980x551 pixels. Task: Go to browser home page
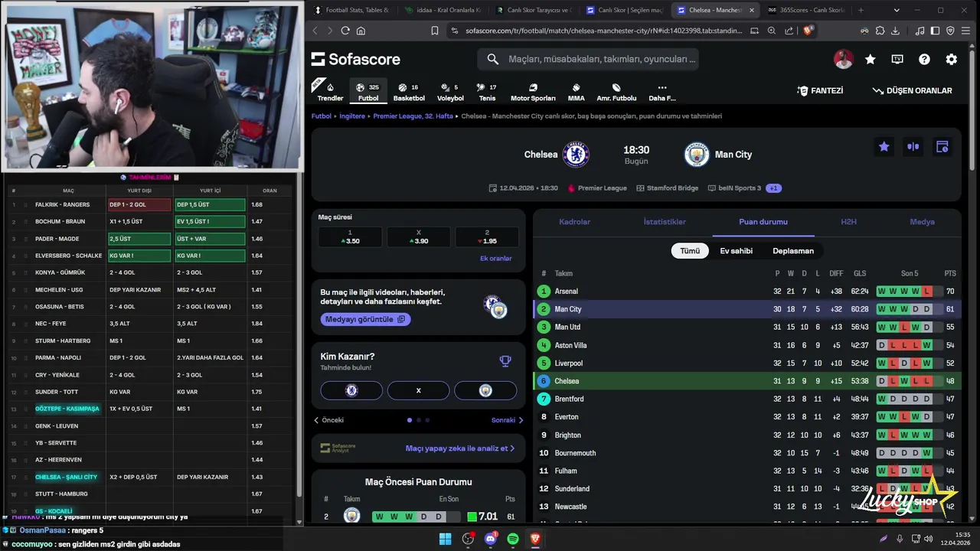pos(361,31)
